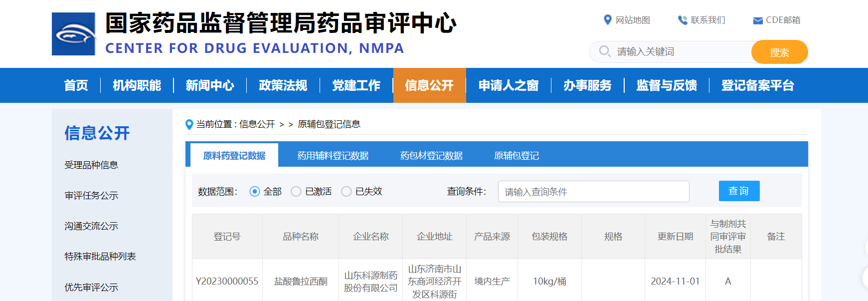868x301 pixels.
Task: Click the 境内生产 cell
Action: tap(492, 281)
